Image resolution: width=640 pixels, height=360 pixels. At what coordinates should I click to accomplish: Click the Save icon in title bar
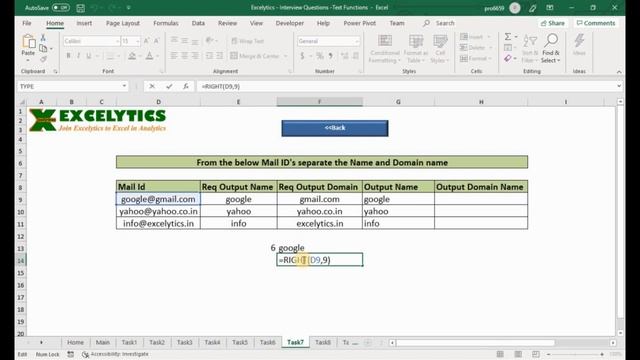click(81, 8)
